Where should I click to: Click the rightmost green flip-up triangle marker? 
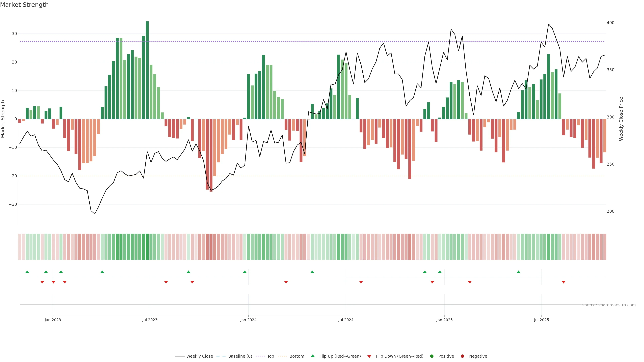click(x=519, y=272)
